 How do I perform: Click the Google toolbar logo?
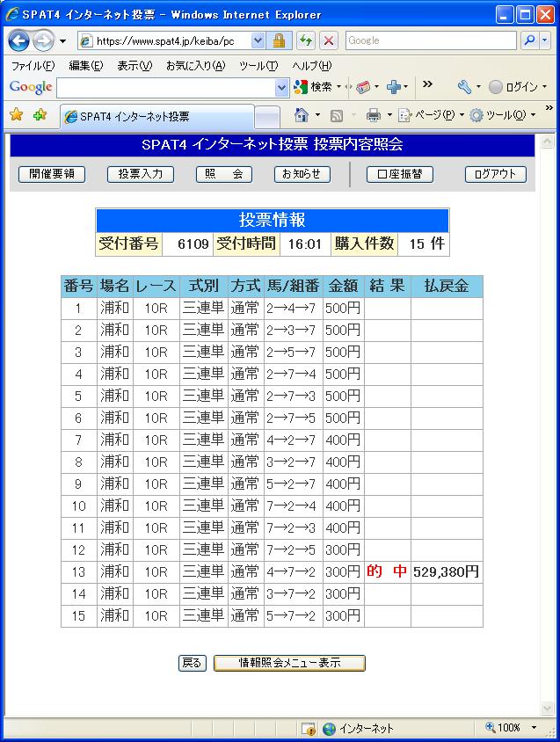31,87
